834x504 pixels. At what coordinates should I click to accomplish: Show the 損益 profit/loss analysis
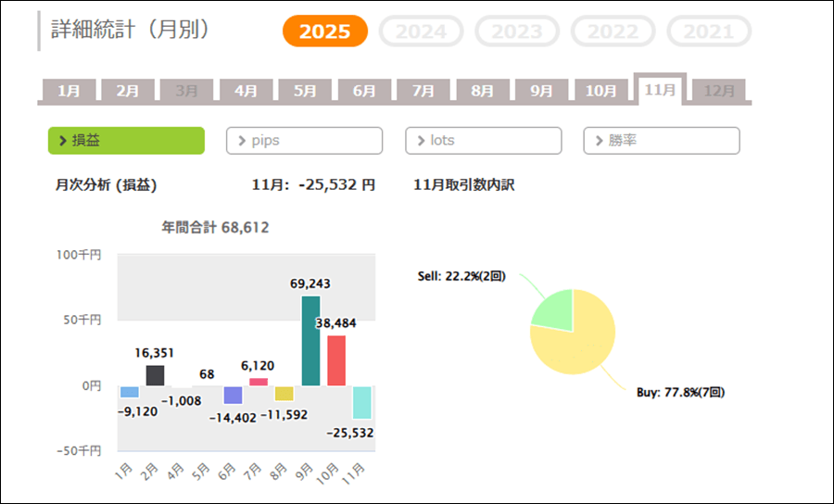pos(126,141)
